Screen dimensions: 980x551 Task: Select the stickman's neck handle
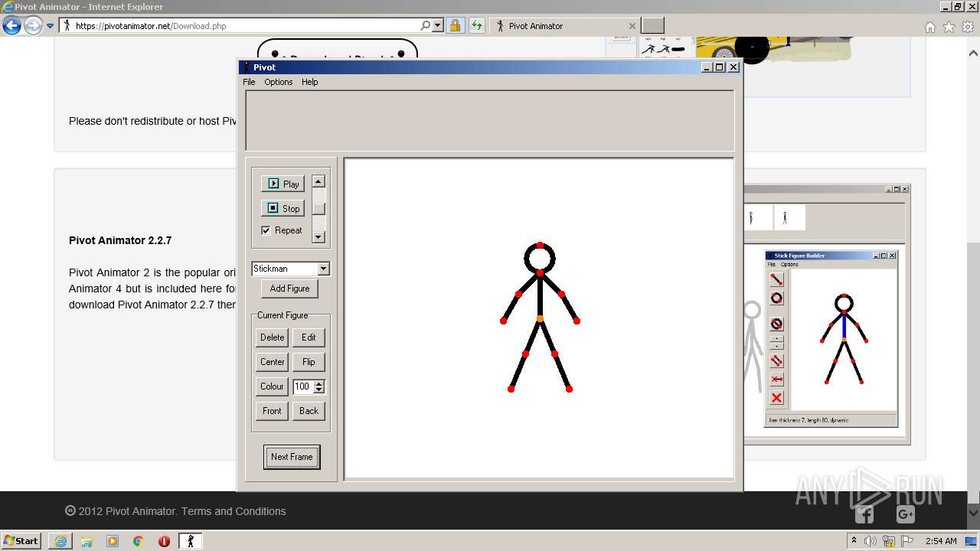[x=540, y=272]
